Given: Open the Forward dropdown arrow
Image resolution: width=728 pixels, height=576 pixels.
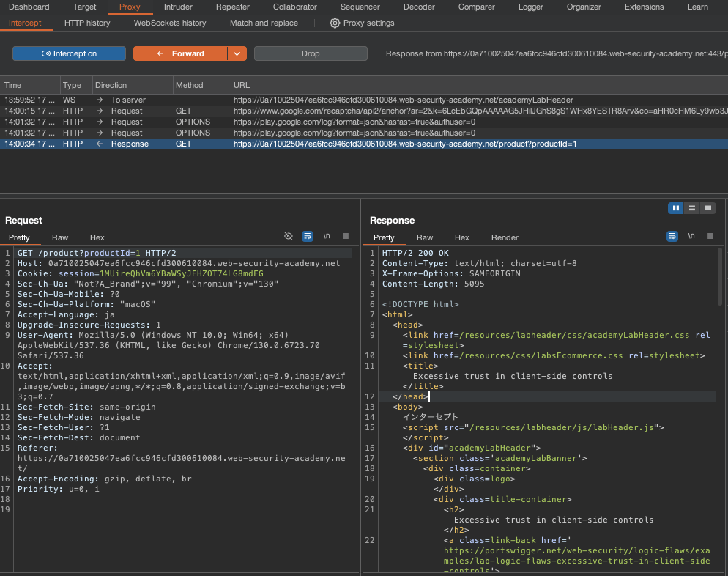Looking at the screenshot, I should tap(237, 53).
